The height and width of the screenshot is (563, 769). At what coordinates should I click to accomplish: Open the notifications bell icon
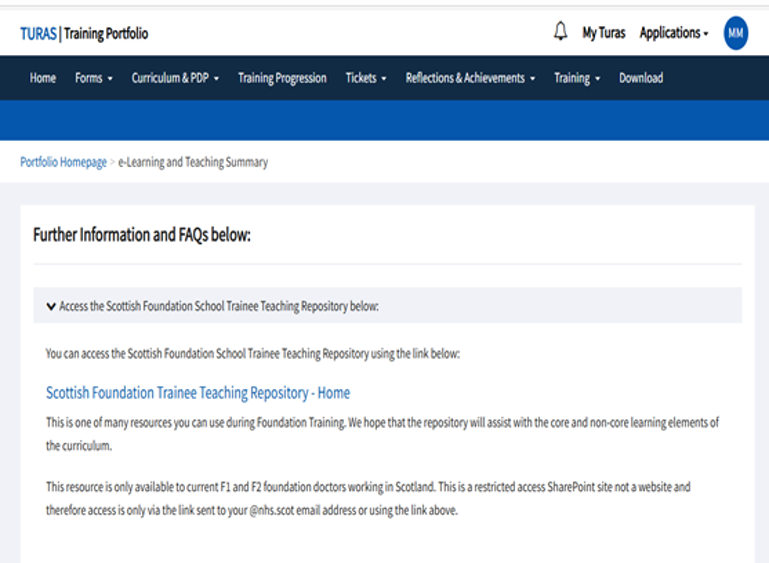tap(560, 32)
